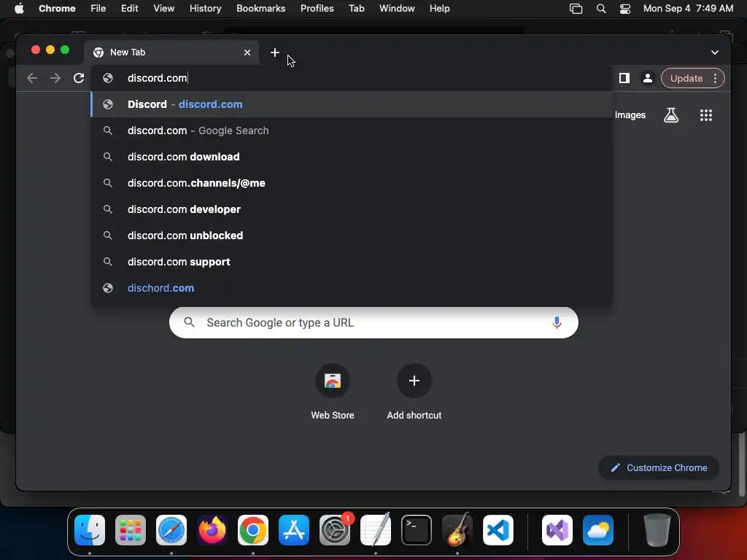The width and height of the screenshot is (747, 560).
Task: Open System Settings from the Dock
Action: click(334, 530)
